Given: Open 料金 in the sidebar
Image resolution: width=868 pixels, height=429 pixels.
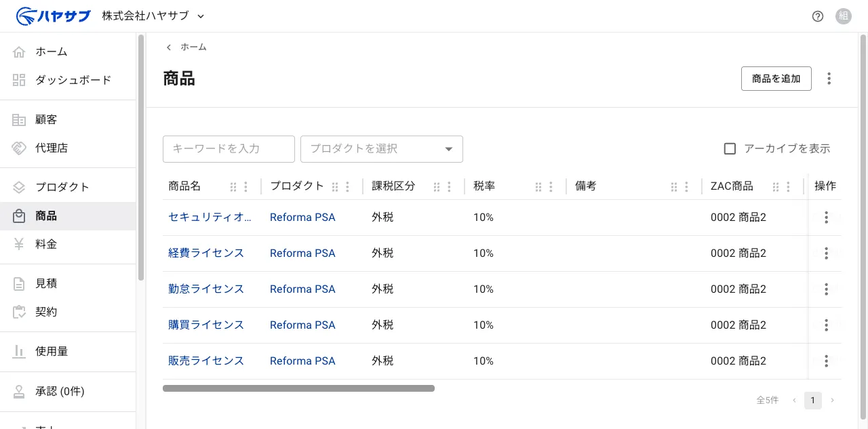Looking at the screenshot, I should pos(68,244).
